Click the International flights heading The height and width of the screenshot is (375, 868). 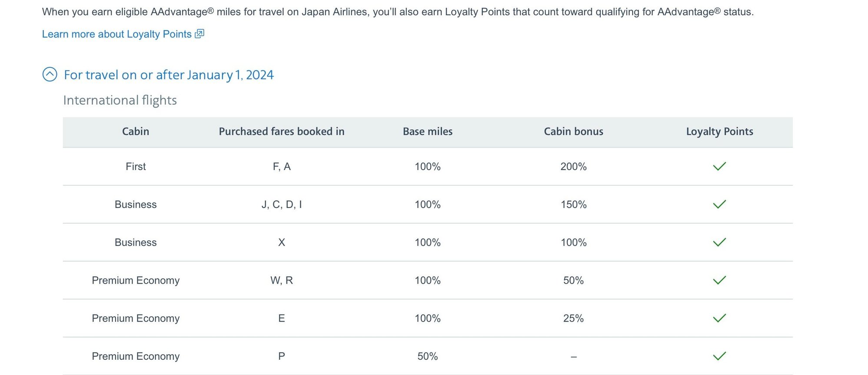[120, 100]
